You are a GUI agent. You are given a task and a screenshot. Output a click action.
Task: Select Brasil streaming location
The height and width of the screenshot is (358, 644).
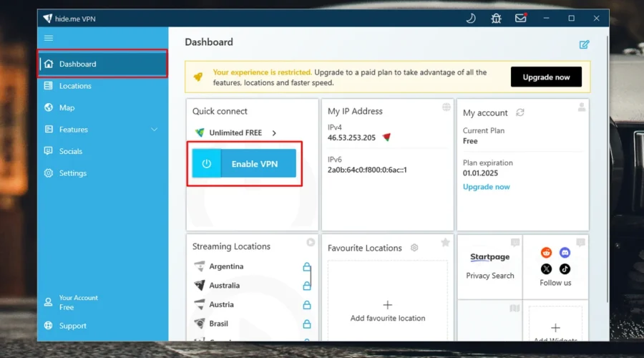coord(218,324)
